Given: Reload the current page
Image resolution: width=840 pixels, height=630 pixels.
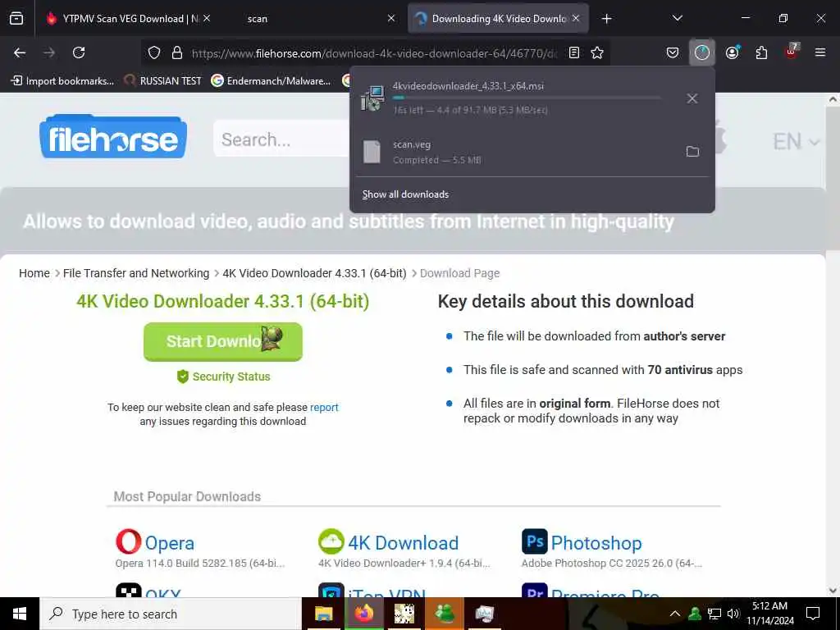Looking at the screenshot, I should (79, 52).
